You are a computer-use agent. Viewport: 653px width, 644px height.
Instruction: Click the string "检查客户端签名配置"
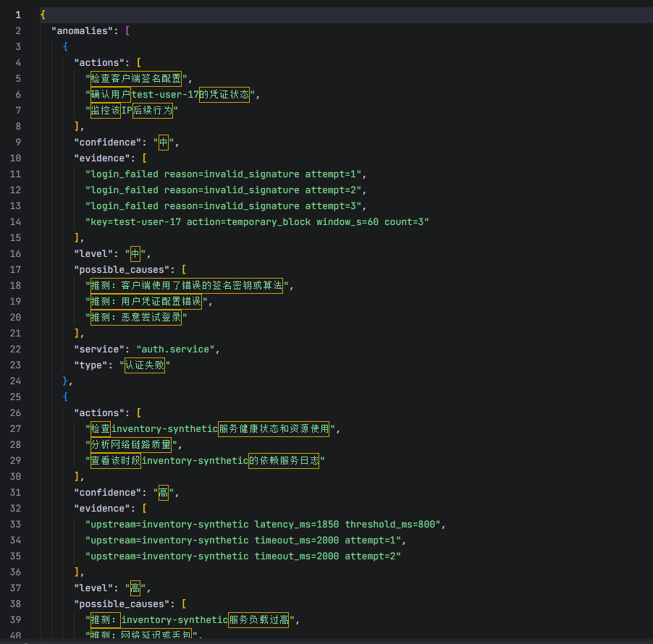pyautogui.click(x=136, y=79)
